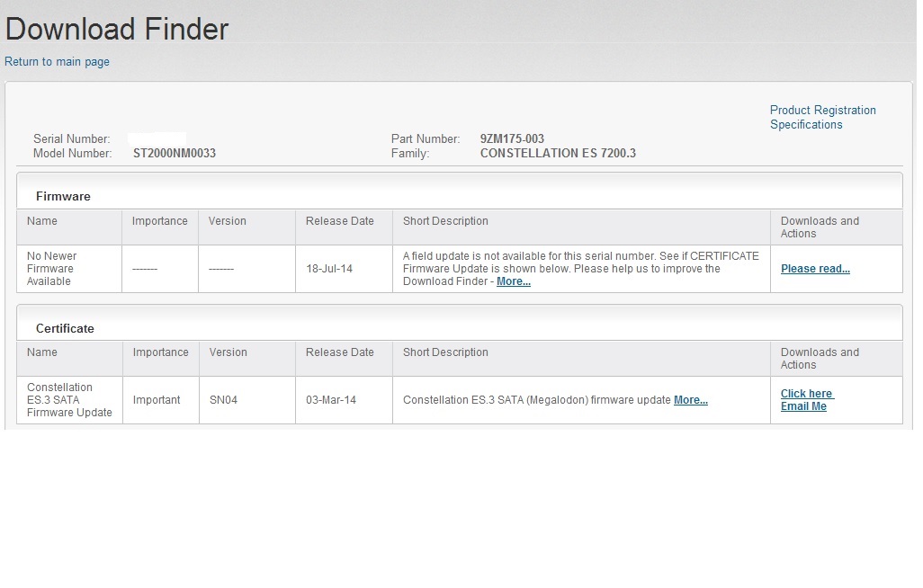Open More... link after Megalodon firmware update
Image resolution: width=923 pixels, height=588 pixels.
coord(691,400)
